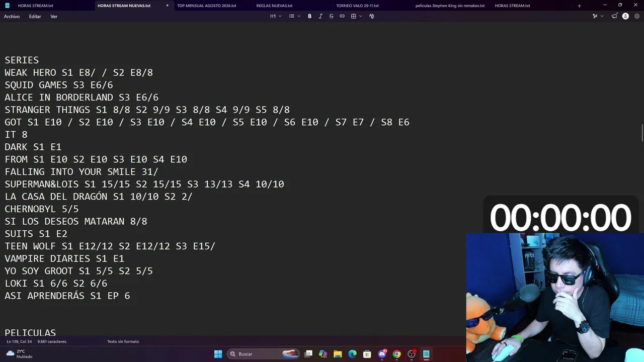Open Notepad settings gear
Screen dimensions: 644x362
[x=636, y=16]
